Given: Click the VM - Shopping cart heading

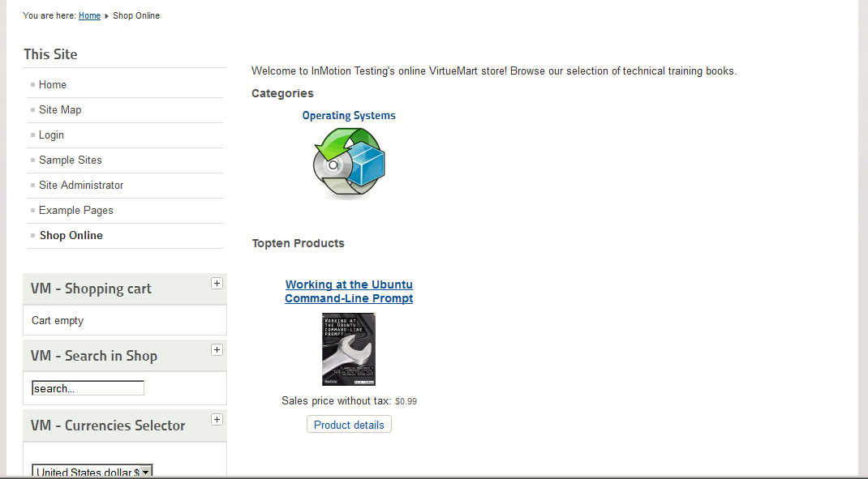Looking at the screenshot, I should tap(91, 289).
